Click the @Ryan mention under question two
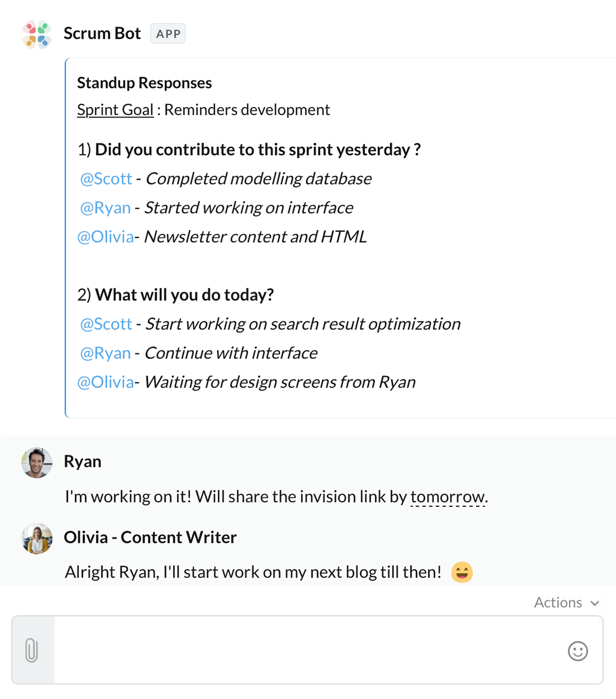This screenshot has height=699, width=616. (105, 353)
